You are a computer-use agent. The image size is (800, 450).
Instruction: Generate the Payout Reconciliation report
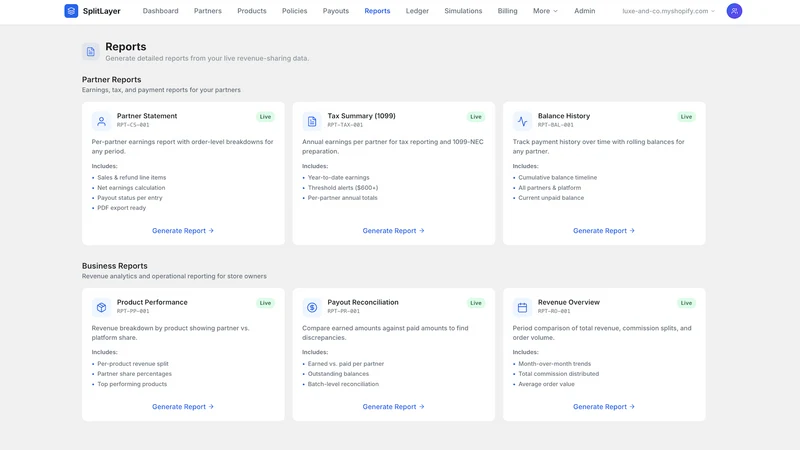coord(393,407)
